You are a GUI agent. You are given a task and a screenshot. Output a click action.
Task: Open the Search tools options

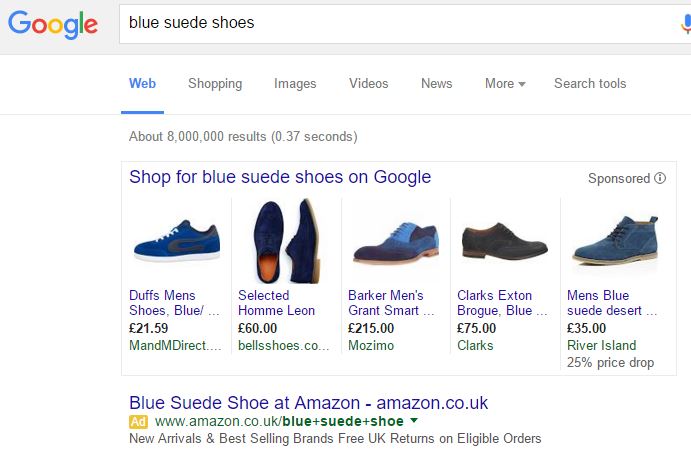pos(590,84)
